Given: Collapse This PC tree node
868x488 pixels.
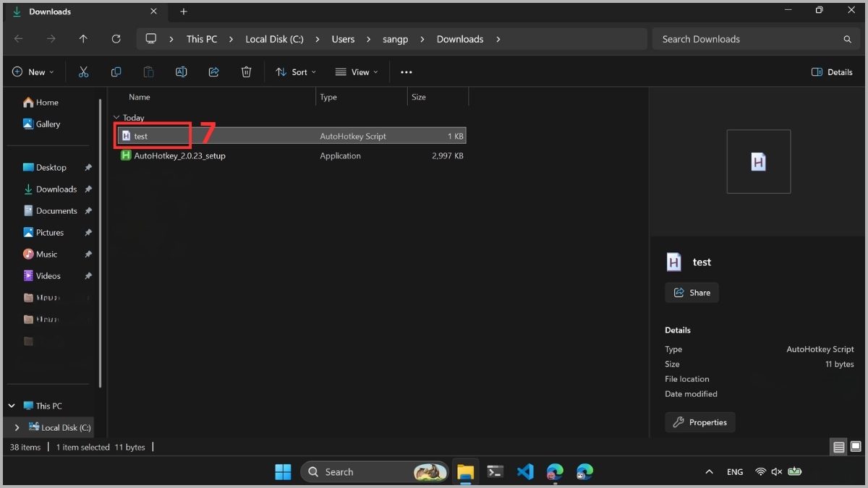Looking at the screenshot, I should click(x=12, y=406).
